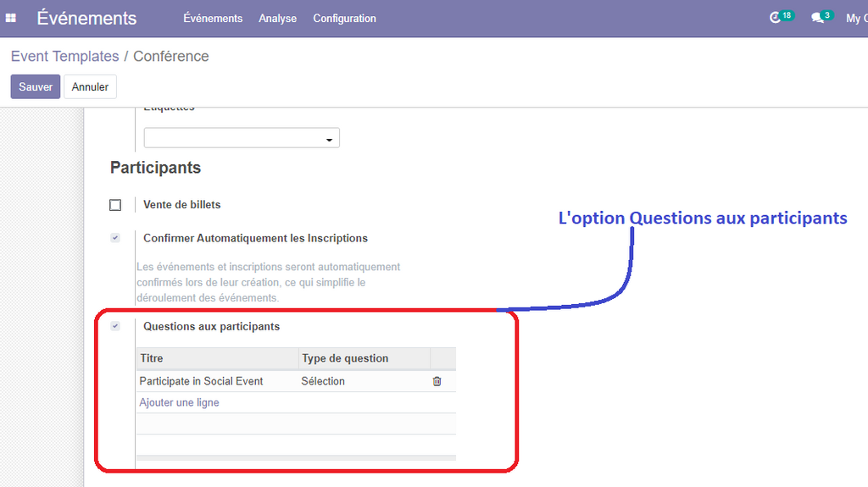Open the Analyse menu
This screenshot has width=868, height=487.
277,18
